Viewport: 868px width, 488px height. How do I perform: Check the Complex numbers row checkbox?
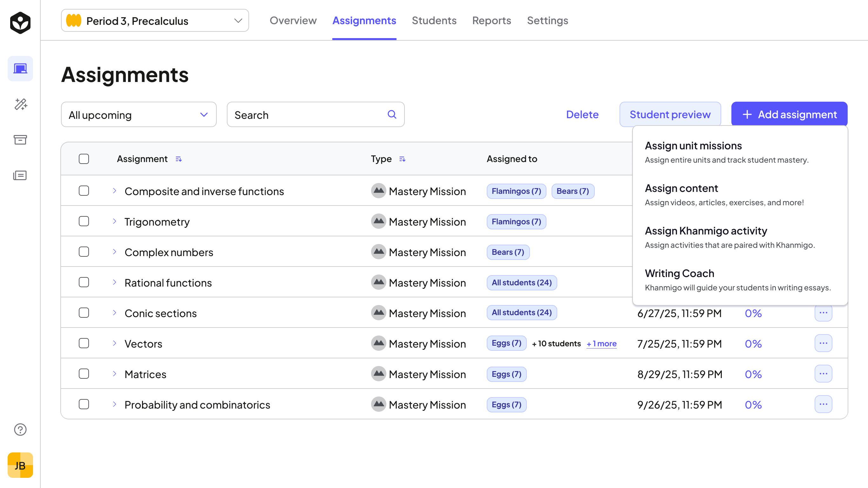coord(84,252)
